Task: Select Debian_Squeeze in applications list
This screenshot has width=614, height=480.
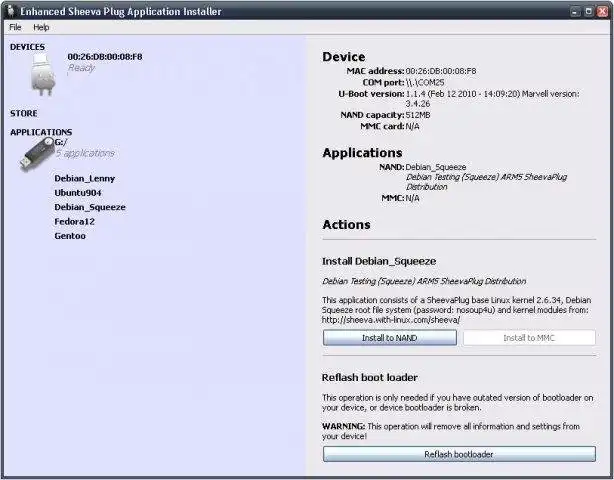Action: click(90, 208)
